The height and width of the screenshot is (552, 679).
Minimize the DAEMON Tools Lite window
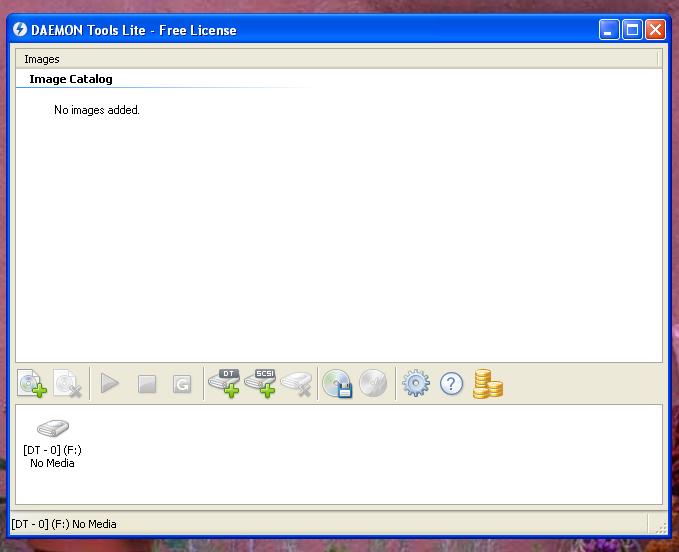609,30
